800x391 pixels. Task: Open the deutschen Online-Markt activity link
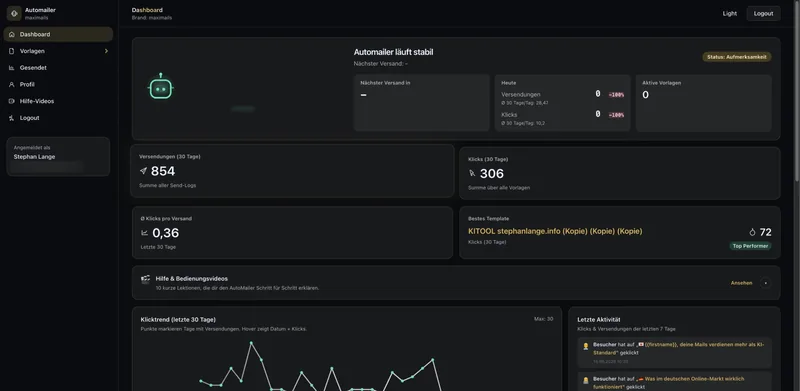(668, 383)
